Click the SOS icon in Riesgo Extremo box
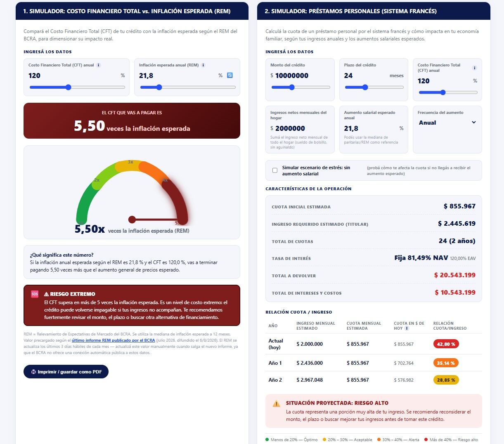The height and width of the screenshot is (444, 504). click(x=35, y=294)
